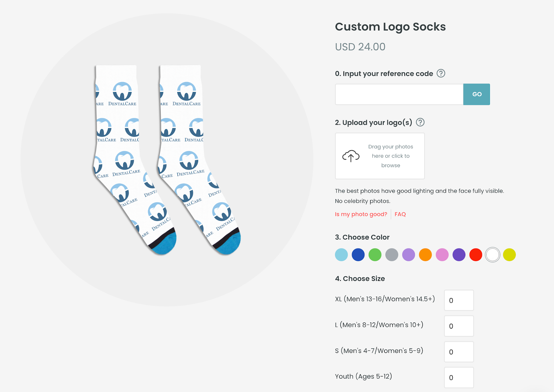The height and width of the screenshot is (392, 554).
Task: Select the gray color option
Action: point(392,255)
